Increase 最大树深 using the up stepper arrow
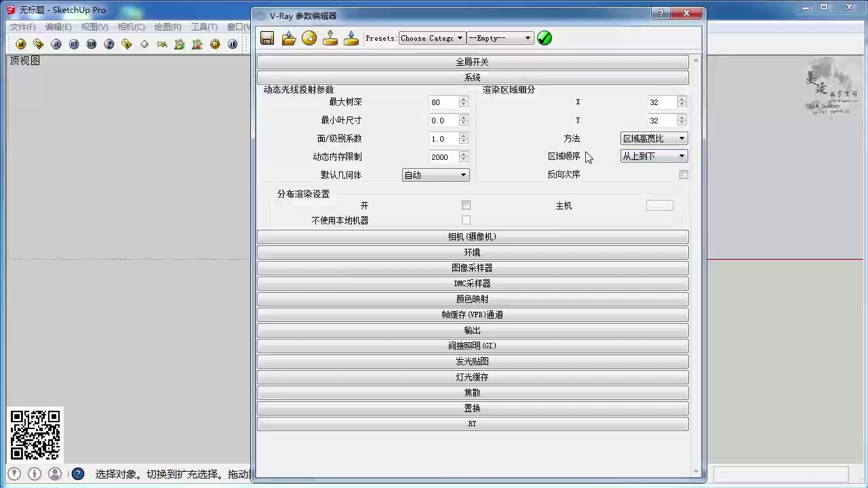 (x=464, y=99)
